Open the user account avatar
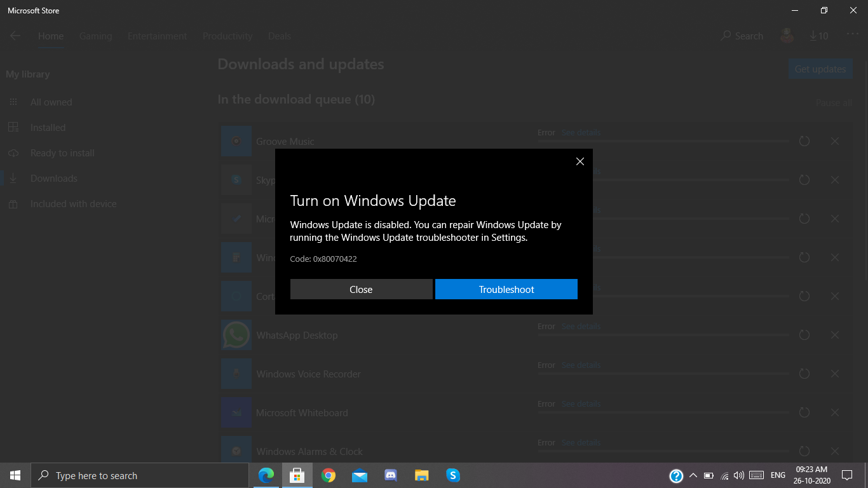 tap(787, 36)
